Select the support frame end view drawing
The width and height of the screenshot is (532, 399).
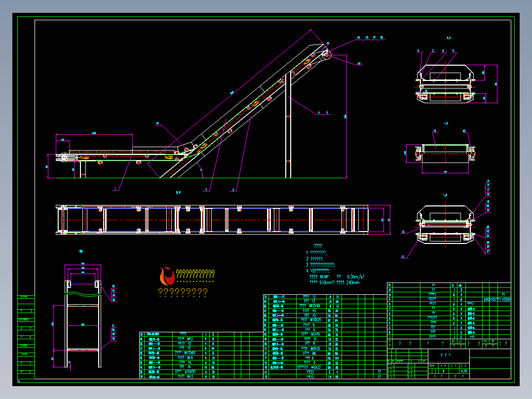tap(83, 316)
